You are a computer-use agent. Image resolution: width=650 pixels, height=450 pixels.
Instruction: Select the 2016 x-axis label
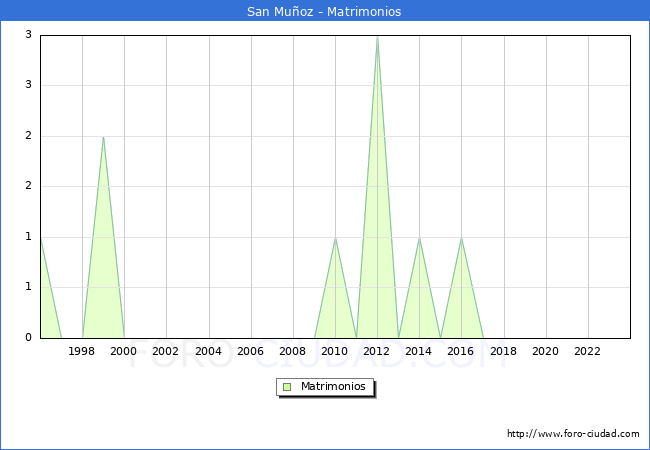[461, 351]
